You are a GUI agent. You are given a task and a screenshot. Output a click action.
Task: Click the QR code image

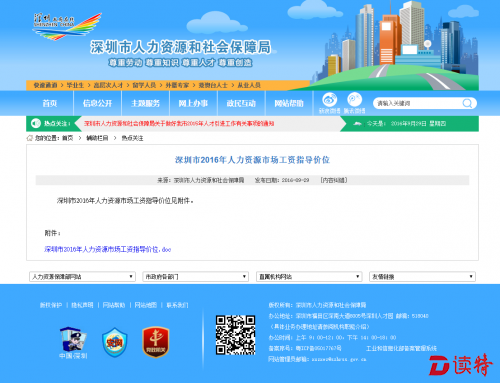[235, 335]
